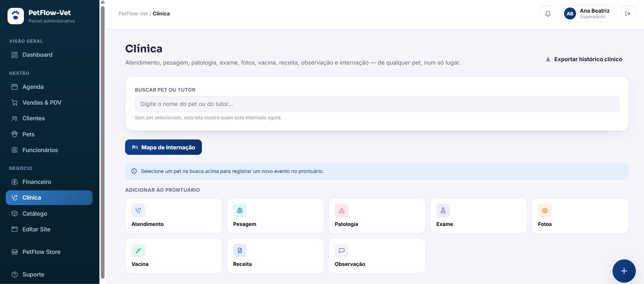Viewport: 644px width, 284px height.
Task: Click the Observação speech bubble icon
Action: tap(342, 251)
